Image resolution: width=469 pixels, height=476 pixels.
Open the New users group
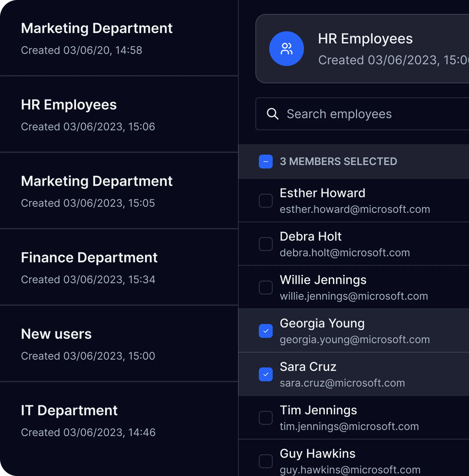pos(56,344)
